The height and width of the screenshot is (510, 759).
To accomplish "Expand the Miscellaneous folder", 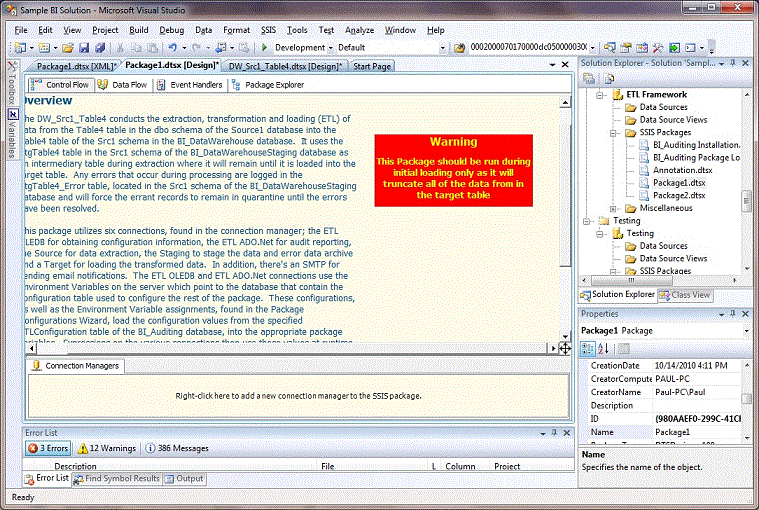I will (613, 209).
